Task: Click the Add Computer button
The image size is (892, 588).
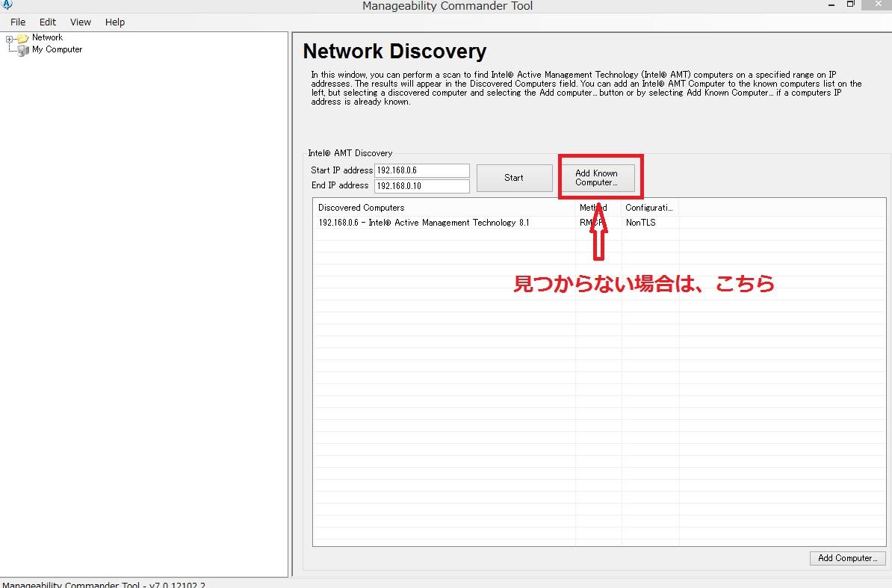Action: click(x=847, y=558)
